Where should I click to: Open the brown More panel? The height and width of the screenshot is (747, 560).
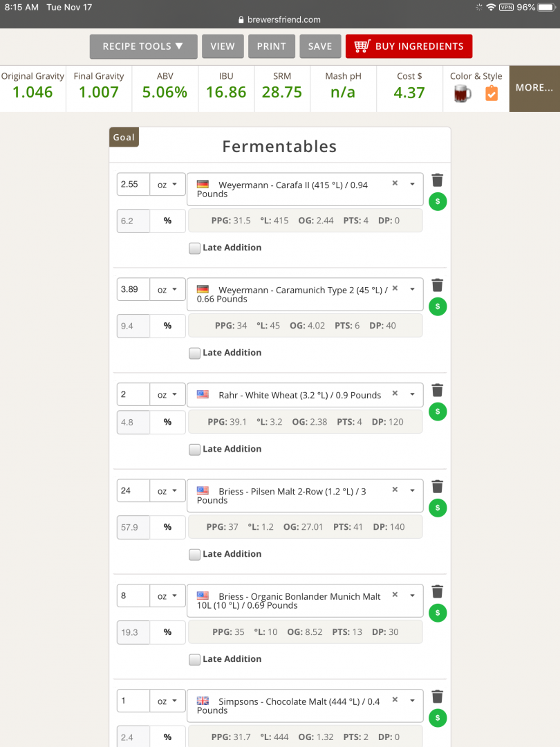(534, 89)
